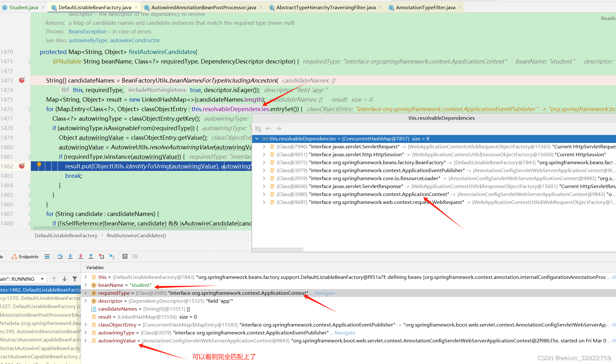Open thread RUNNING dropdown
Screen dimensions: 616x364
coord(42,279)
